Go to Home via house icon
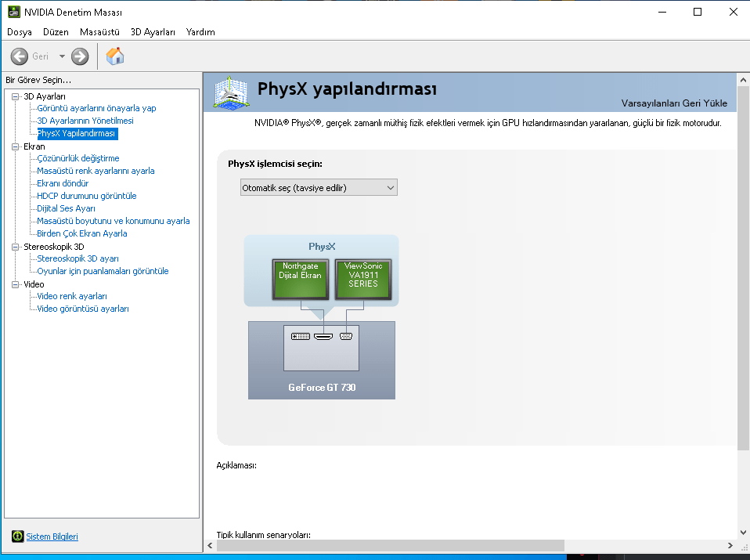This screenshot has height=560, width=750. tap(115, 56)
